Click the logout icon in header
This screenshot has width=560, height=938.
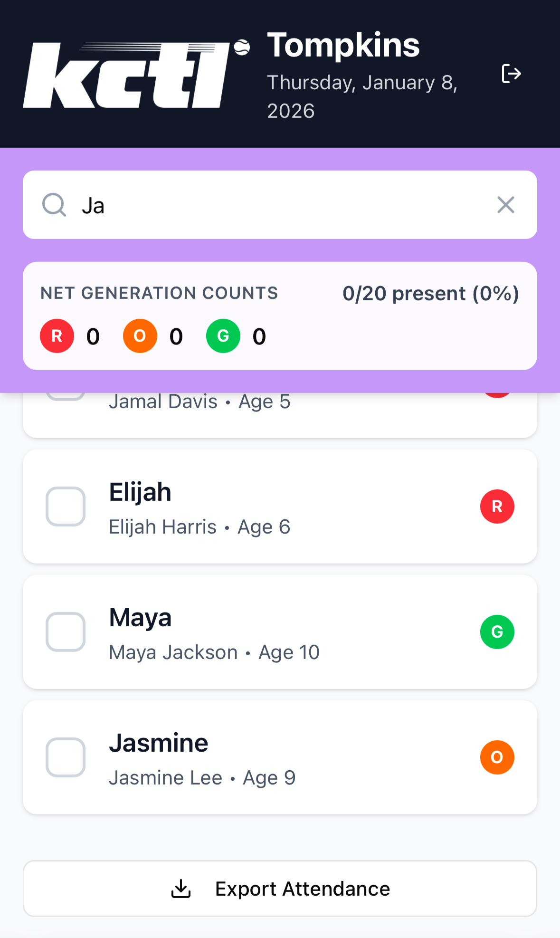pos(512,74)
